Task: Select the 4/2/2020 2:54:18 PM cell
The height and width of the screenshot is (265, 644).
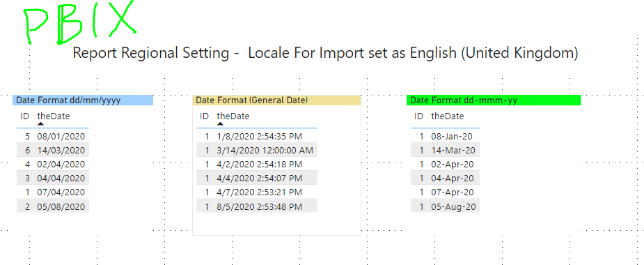Action: click(265, 164)
